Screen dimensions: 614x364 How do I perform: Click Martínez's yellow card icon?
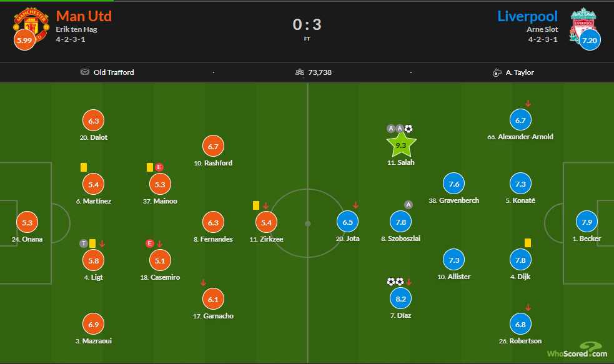click(84, 167)
